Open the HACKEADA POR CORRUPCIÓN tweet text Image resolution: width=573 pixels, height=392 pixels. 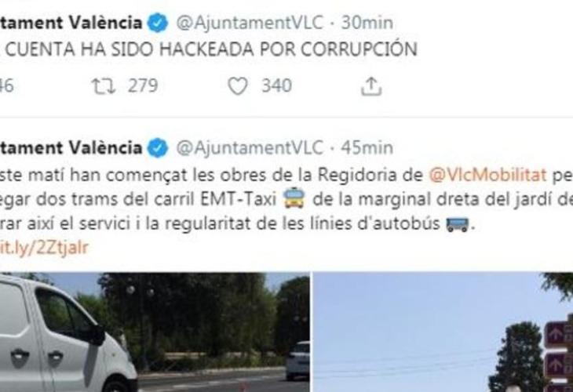[209, 49]
